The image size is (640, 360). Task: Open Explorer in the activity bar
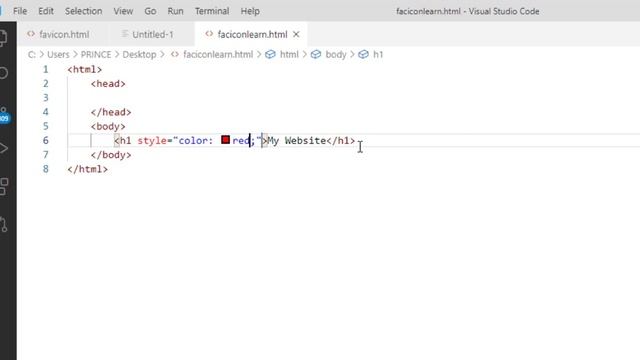click(3, 38)
